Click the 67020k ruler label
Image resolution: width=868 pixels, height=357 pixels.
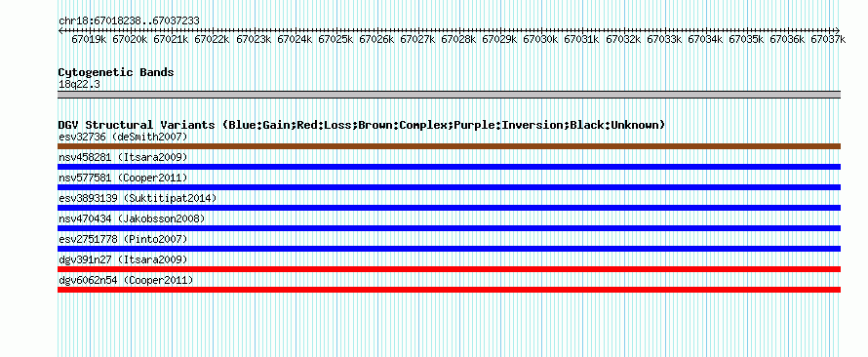pyautogui.click(x=130, y=39)
